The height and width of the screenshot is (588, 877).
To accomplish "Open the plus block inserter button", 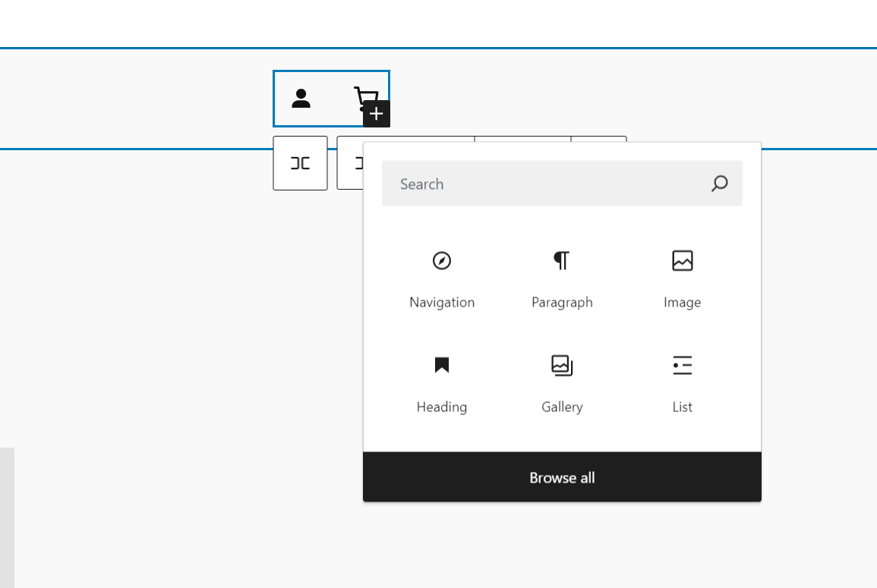I will coord(375,114).
